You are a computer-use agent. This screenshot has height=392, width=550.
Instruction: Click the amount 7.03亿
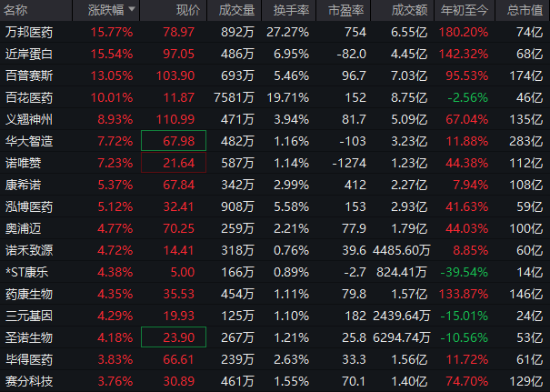[x=409, y=75]
